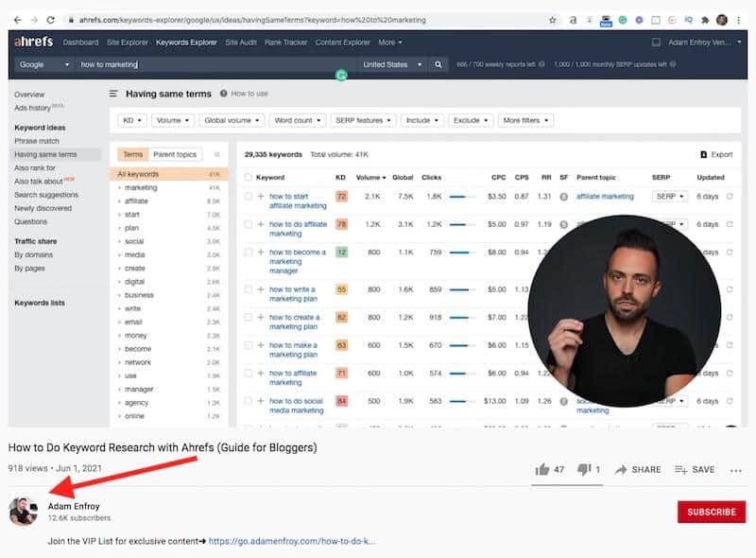Tick the select-all Keyword header checkbox
The image size is (756, 558).
click(x=249, y=178)
